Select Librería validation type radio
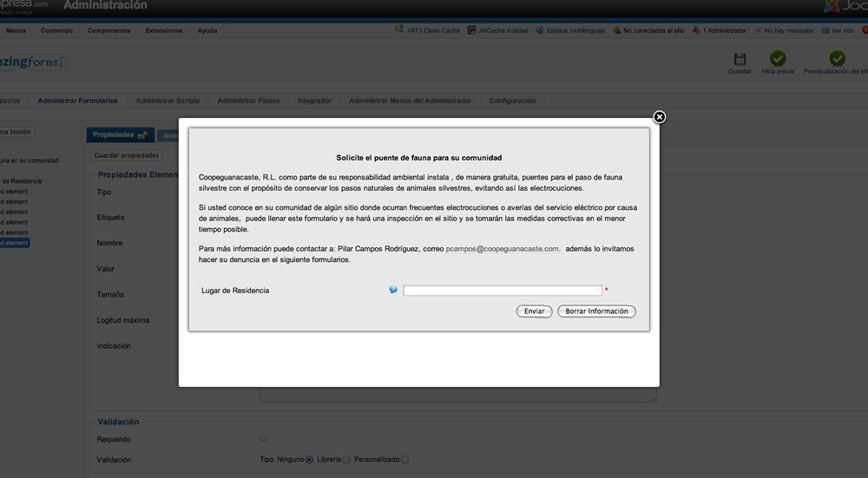Viewport: 868px width, 478px height. coord(346,459)
